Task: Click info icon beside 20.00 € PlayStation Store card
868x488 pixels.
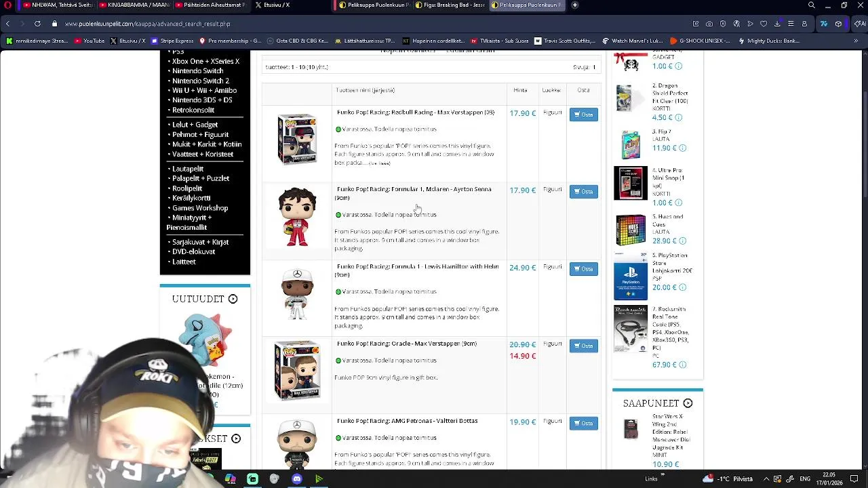Action: pyautogui.click(x=682, y=287)
